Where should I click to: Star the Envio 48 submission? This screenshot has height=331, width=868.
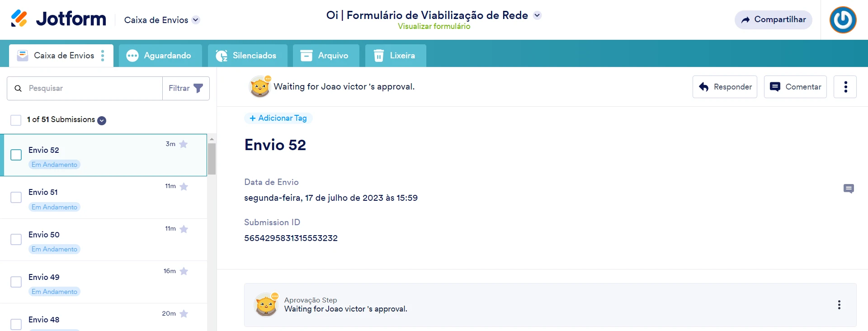coord(184,314)
